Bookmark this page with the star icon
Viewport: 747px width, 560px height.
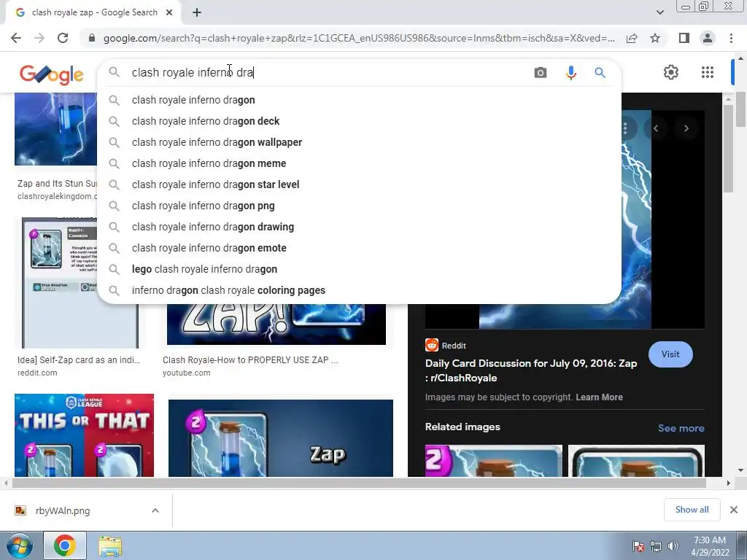tap(655, 38)
